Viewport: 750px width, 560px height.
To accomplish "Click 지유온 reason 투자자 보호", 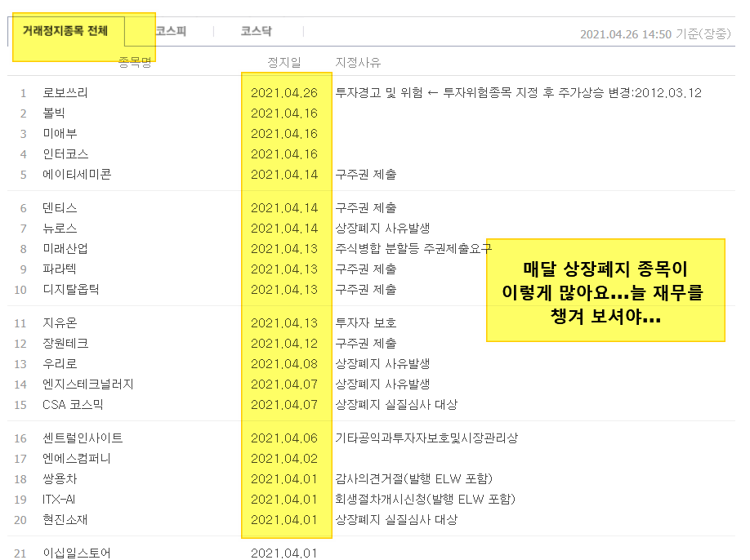I will [366, 323].
